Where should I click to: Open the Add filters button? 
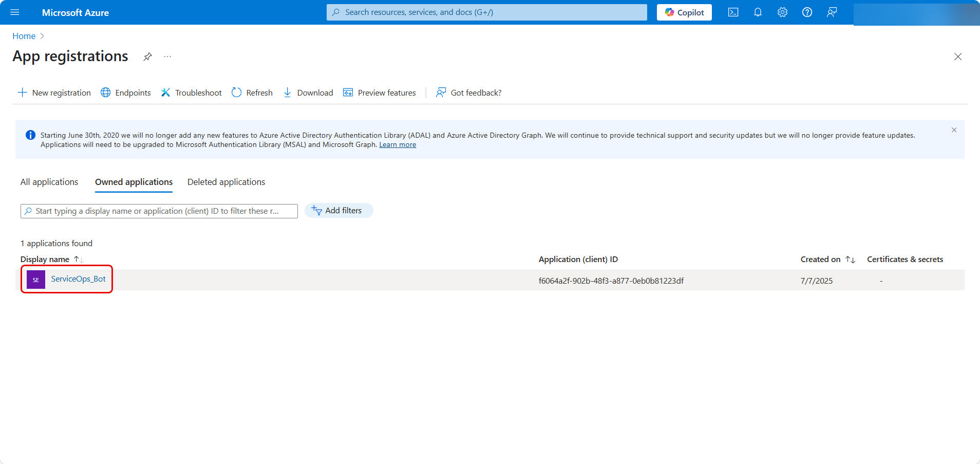click(338, 211)
